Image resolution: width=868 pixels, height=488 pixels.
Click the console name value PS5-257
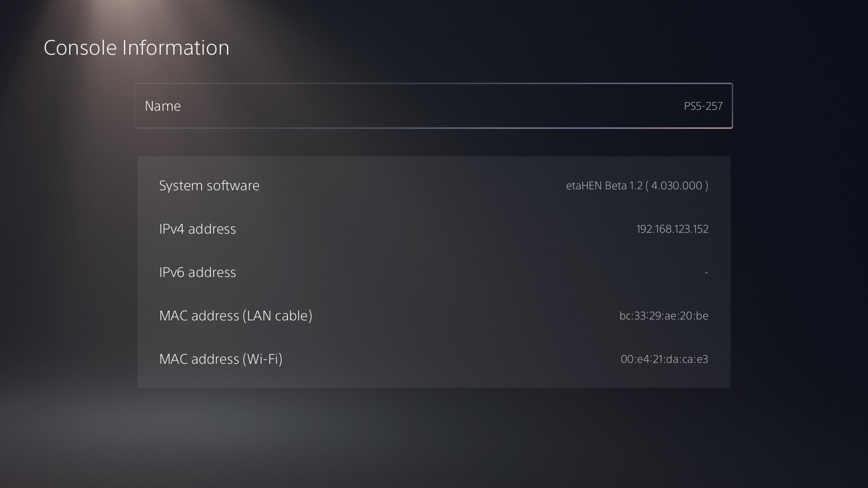(703, 106)
